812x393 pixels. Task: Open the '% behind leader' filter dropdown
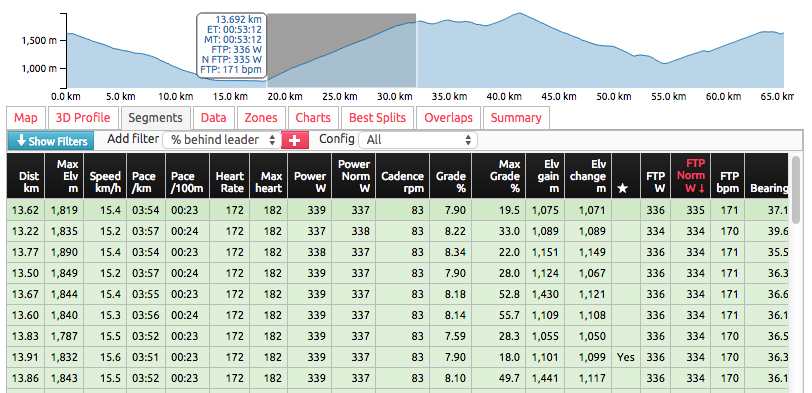coord(222,140)
